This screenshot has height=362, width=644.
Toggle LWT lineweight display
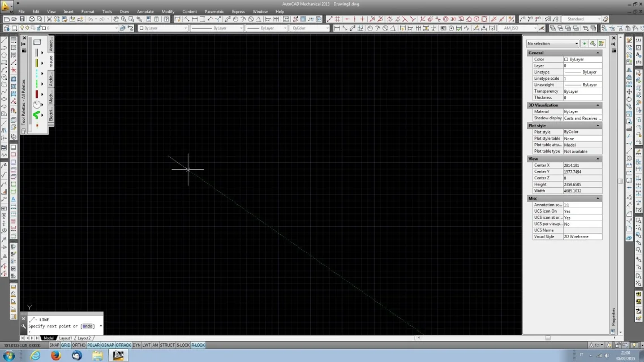coord(147,345)
